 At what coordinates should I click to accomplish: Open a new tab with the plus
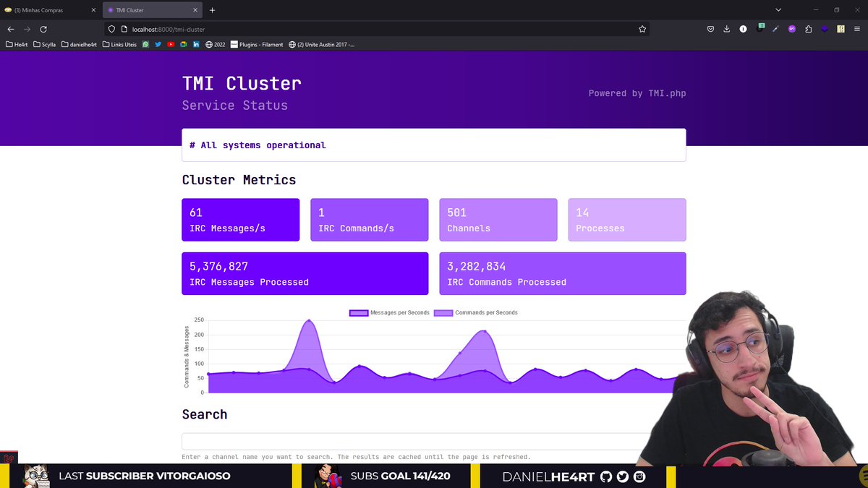[x=212, y=10]
